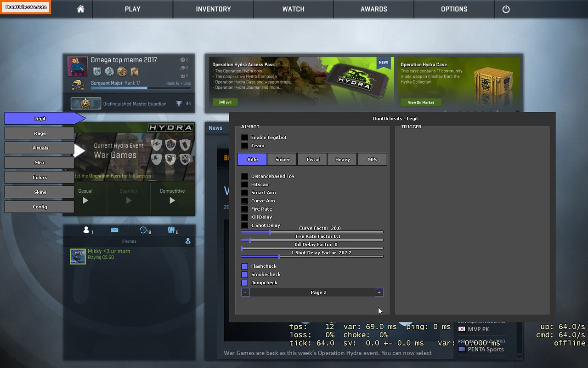Disable the Flashcheck checkbox
Screen dimensions: 588x368
pos(244,266)
